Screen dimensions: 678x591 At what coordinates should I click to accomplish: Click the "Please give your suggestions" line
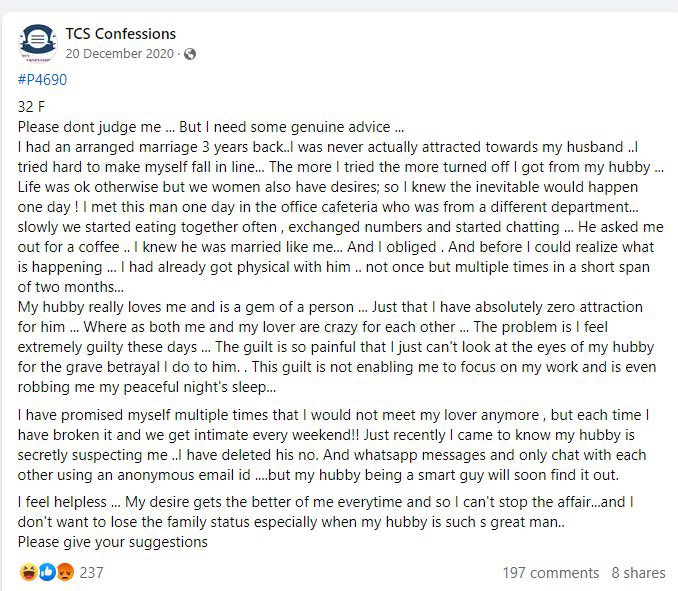tap(113, 542)
